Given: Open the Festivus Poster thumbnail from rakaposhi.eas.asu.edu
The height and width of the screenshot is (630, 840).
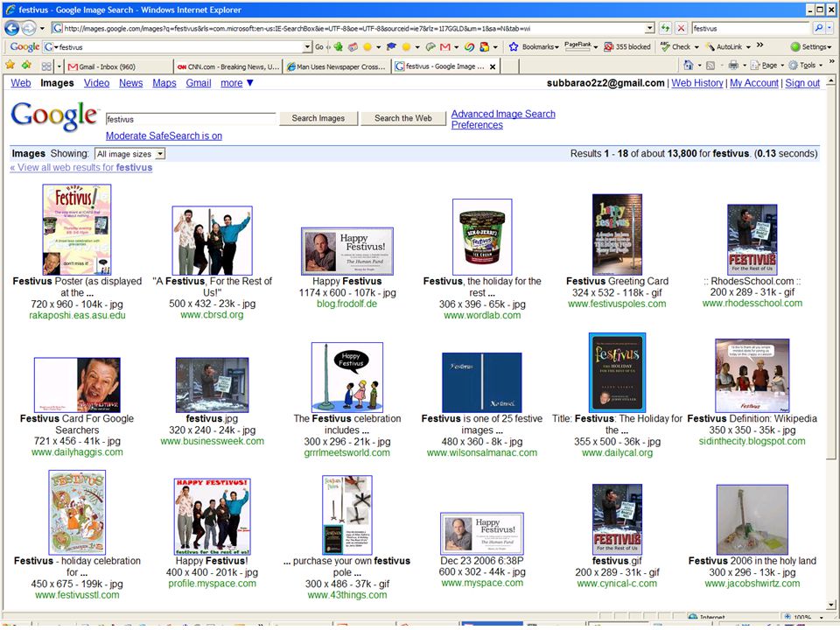Looking at the screenshot, I should coord(77,229).
